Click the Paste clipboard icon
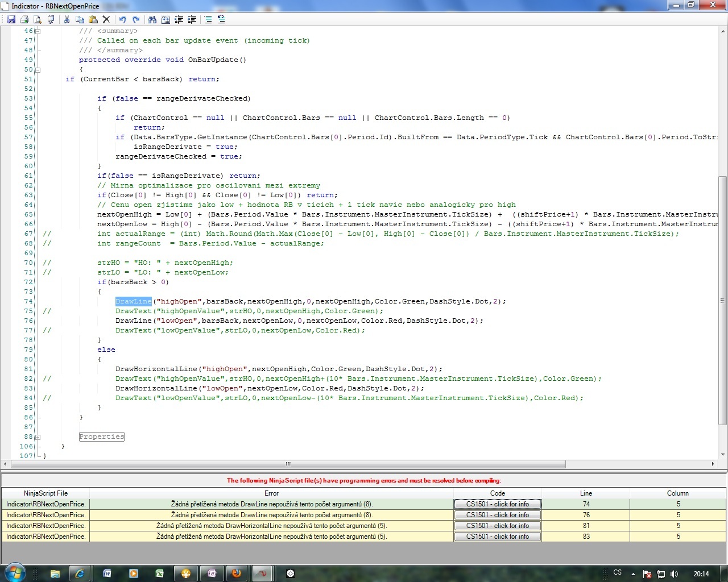The width and height of the screenshot is (728, 582). (93, 19)
